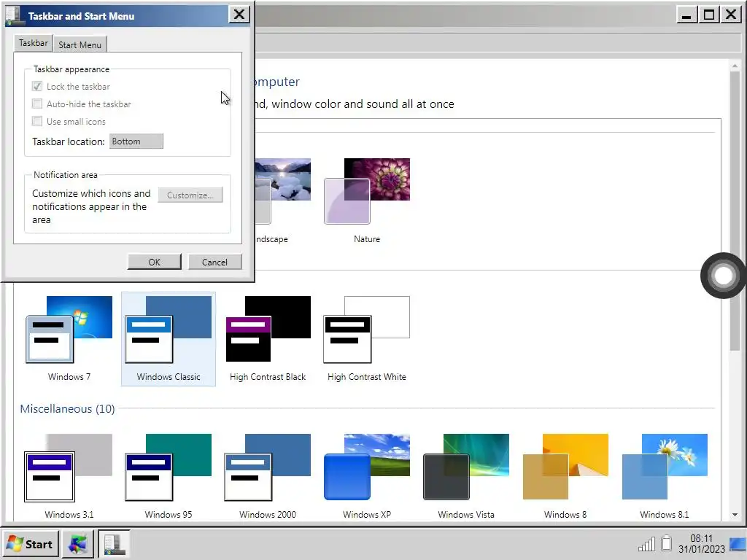Maximize the Personalization window

point(708,15)
